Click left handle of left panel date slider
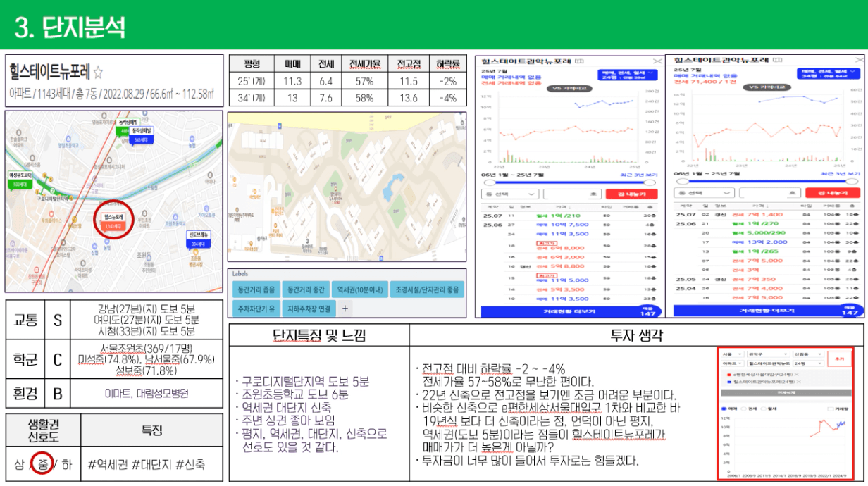Image resolution: width=868 pixels, height=486 pixels. 490,182
